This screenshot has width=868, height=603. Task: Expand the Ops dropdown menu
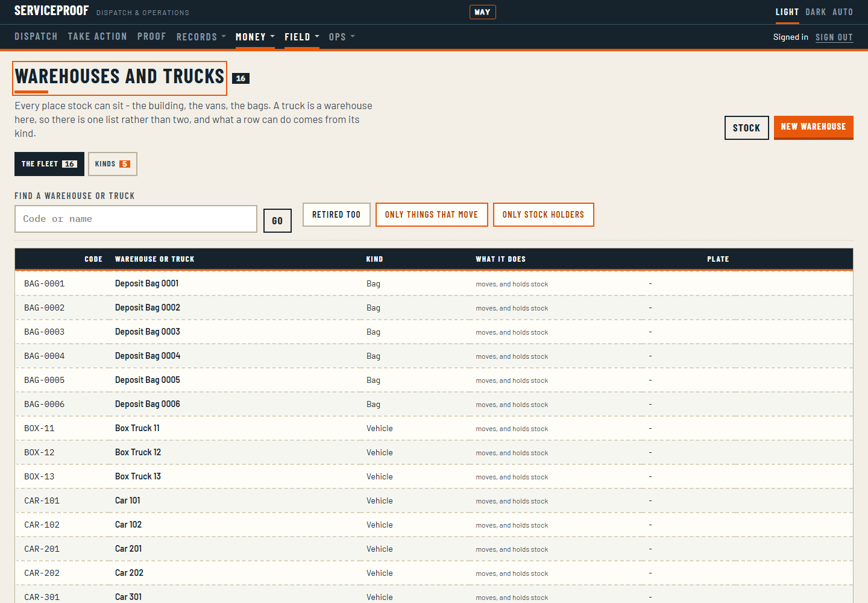click(x=342, y=37)
